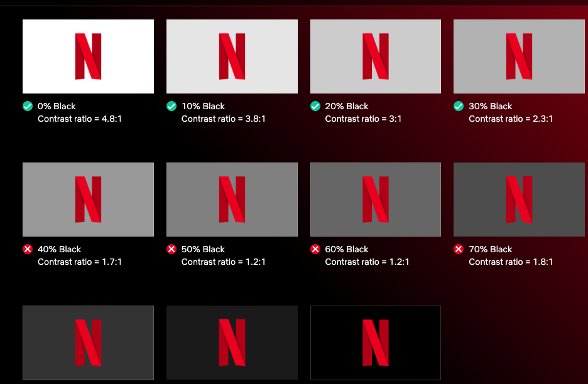588x384 pixels.
Task: Select the Netflix logo on white background
Action: [x=88, y=56]
